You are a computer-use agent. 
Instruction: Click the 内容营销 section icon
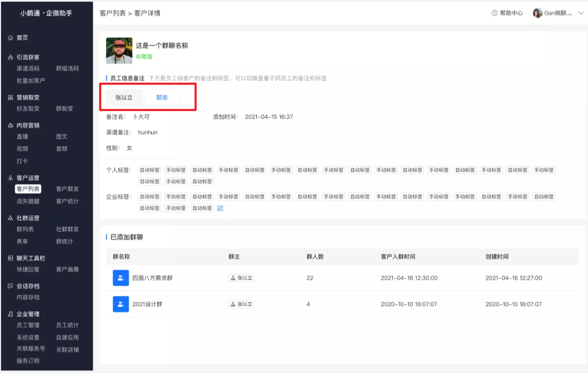point(10,125)
